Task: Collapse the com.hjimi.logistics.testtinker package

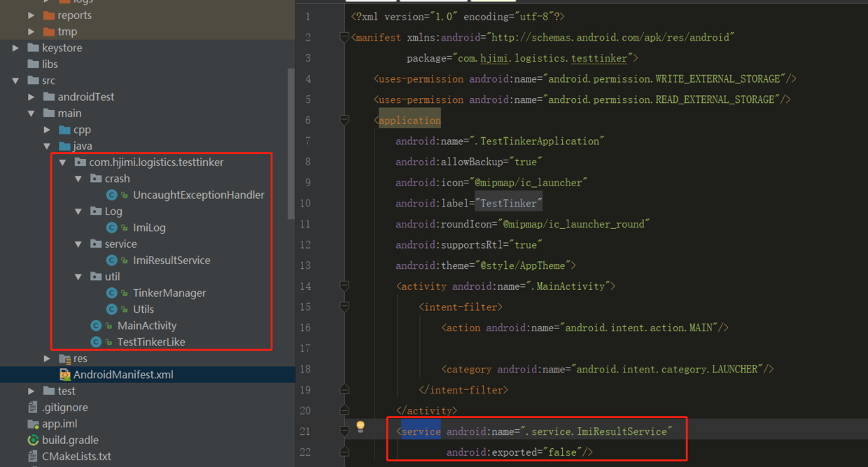Action: coord(63,162)
